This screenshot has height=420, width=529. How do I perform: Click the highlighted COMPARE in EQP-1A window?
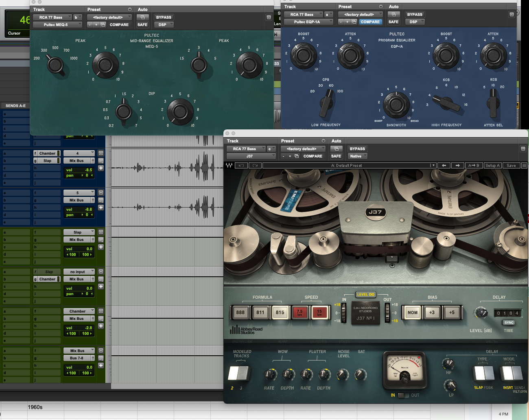tap(370, 22)
